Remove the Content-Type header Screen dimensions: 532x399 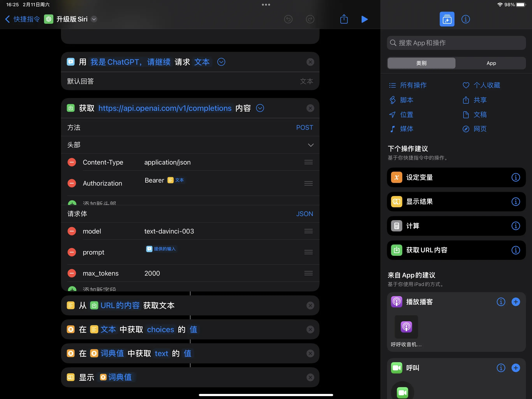(72, 162)
